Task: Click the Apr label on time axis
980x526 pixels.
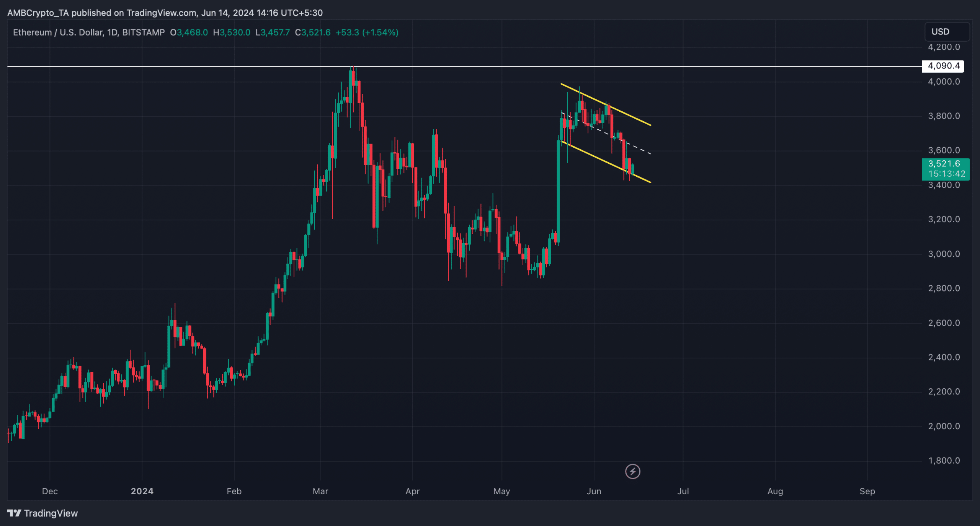Action: click(x=413, y=491)
